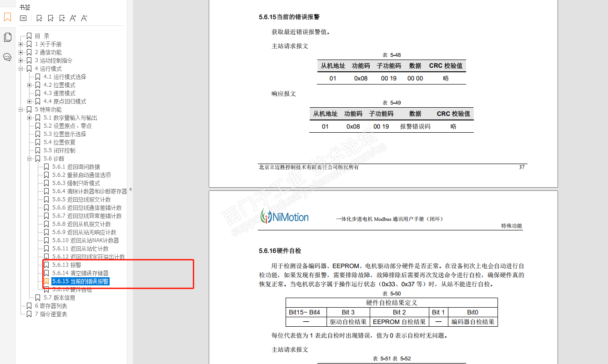The width and height of the screenshot is (608, 364).
Task: Open bookmark '3 运动控制指令'
Action: 54,60
